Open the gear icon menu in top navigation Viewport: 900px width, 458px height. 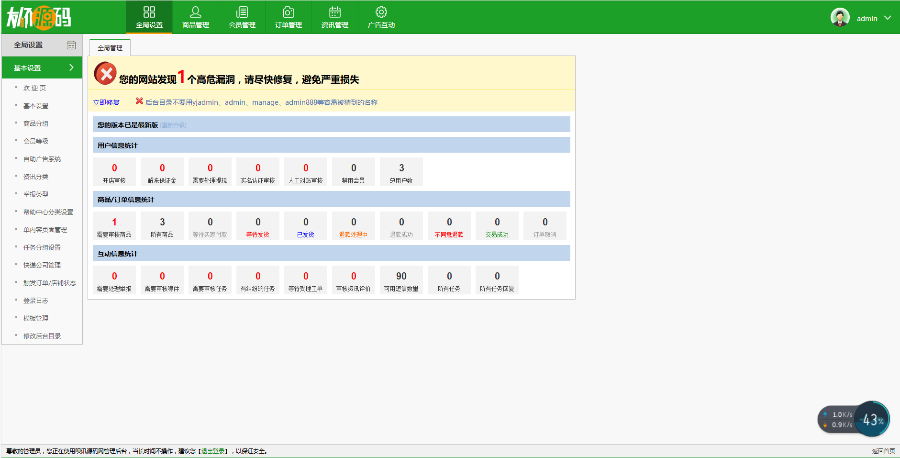(x=381, y=12)
